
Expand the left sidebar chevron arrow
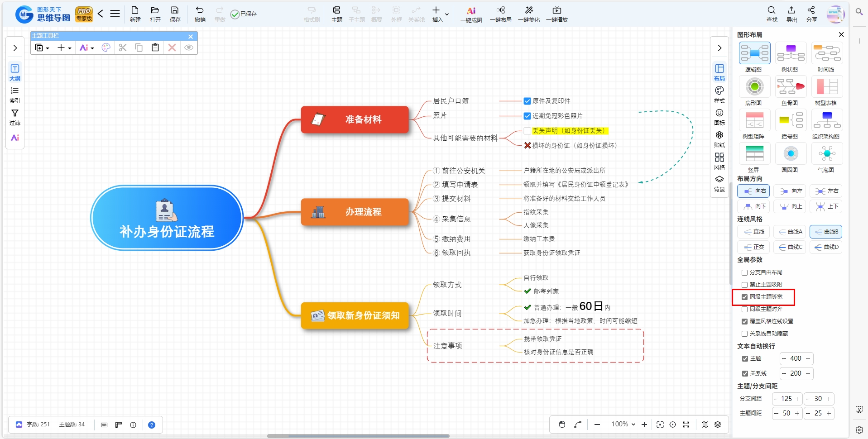[15, 48]
